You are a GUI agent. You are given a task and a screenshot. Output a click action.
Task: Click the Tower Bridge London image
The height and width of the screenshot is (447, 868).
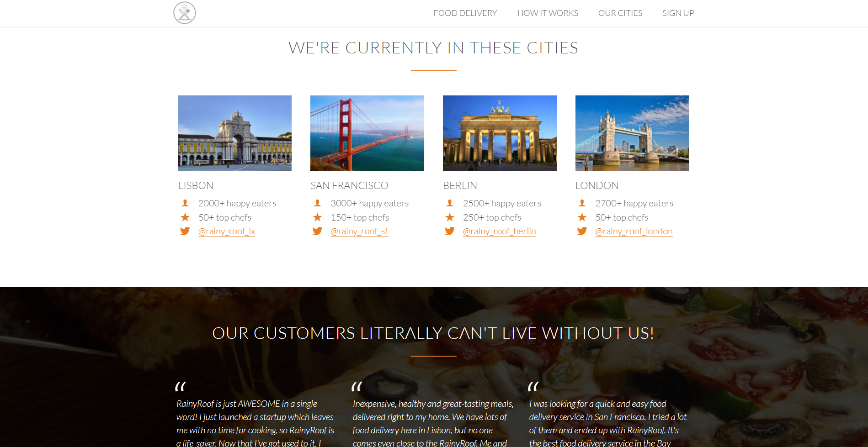click(x=632, y=133)
